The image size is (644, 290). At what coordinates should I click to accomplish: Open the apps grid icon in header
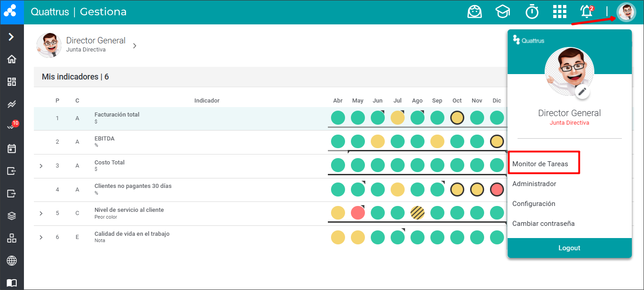560,12
